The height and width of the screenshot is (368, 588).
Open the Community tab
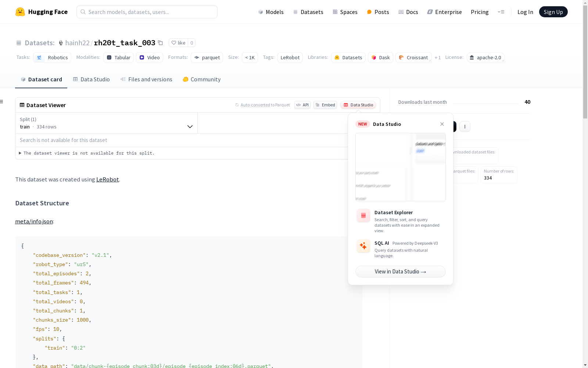202,79
